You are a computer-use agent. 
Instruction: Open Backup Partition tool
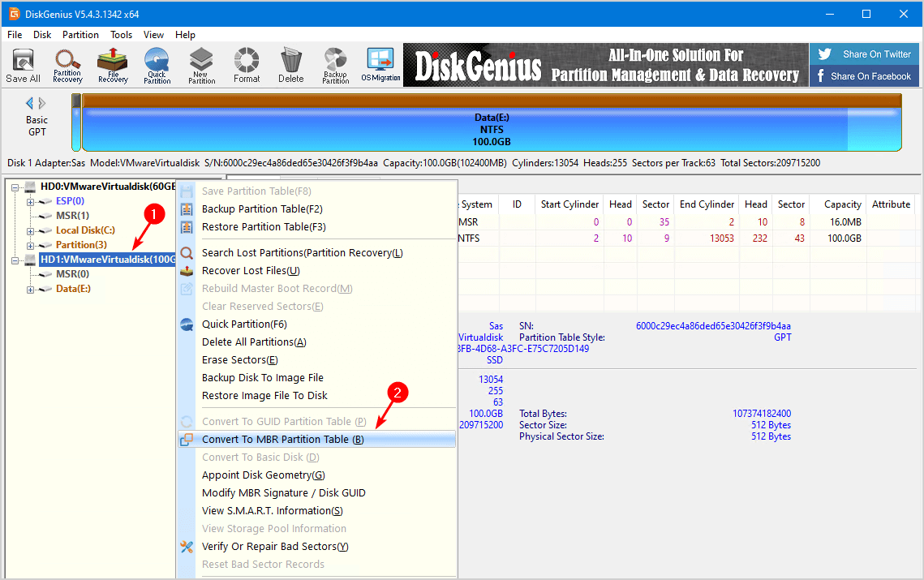point(335,66)
